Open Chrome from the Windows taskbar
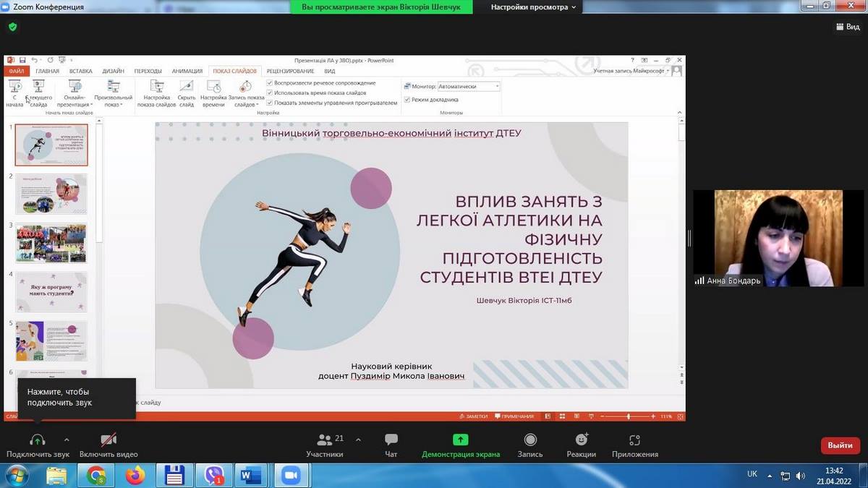Image resolution: width=868 pixels, height=488 pixels. [96, 476]
